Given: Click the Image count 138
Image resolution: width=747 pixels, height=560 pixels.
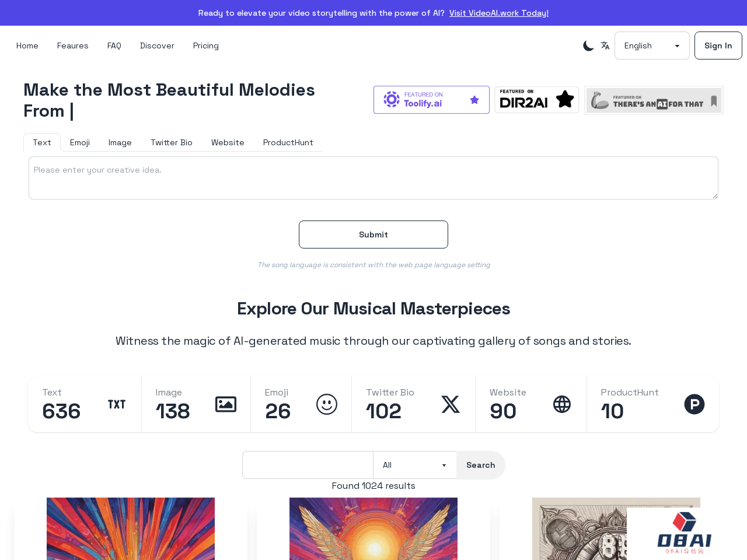Looking at the screenshot, I should (x=173, y=411).
